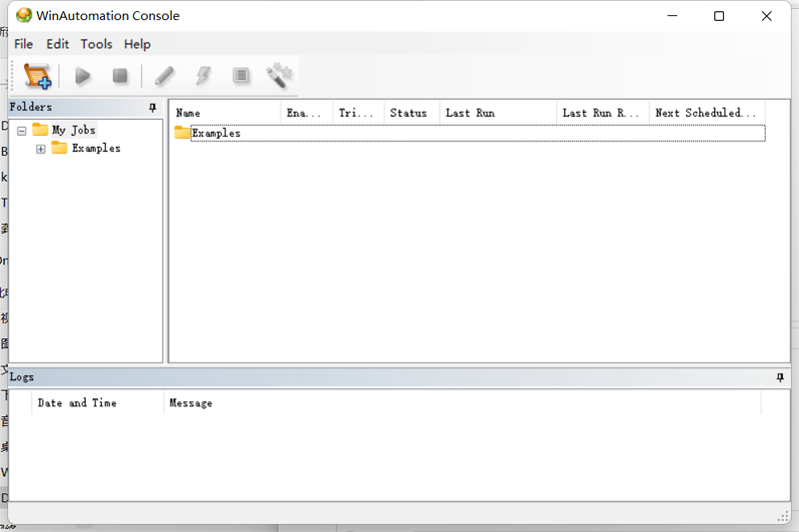Select the My Jobs folder icon
Image resolution: width=799 pixels, height=532 pixels.
pos(40,130)
